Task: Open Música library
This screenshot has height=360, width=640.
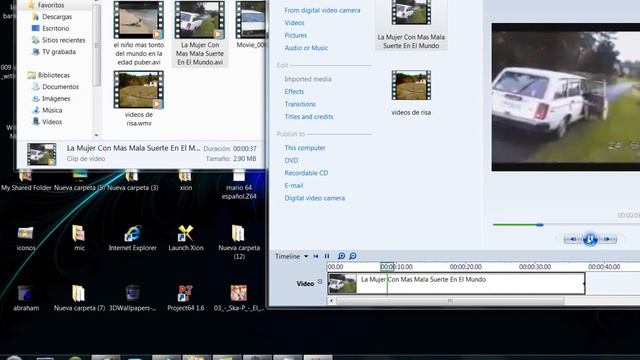Action: point(47,110)
